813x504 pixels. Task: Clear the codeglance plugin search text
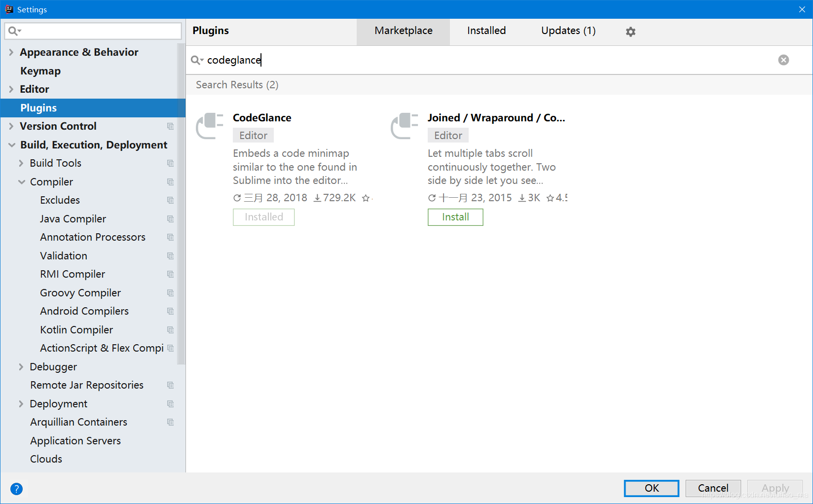(x=783, y=60)
